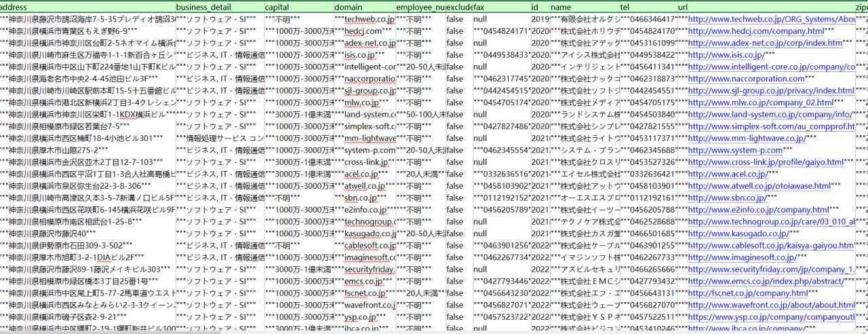Select fax cell 0332636516
Image resolution: width=868 pixels, height=334 pixels.
tap(500, 174)
